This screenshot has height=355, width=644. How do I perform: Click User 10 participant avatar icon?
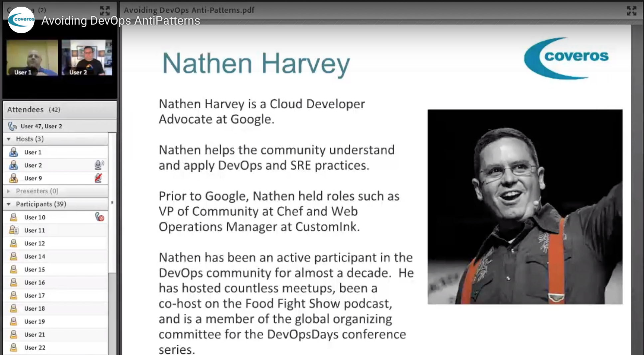13,217
